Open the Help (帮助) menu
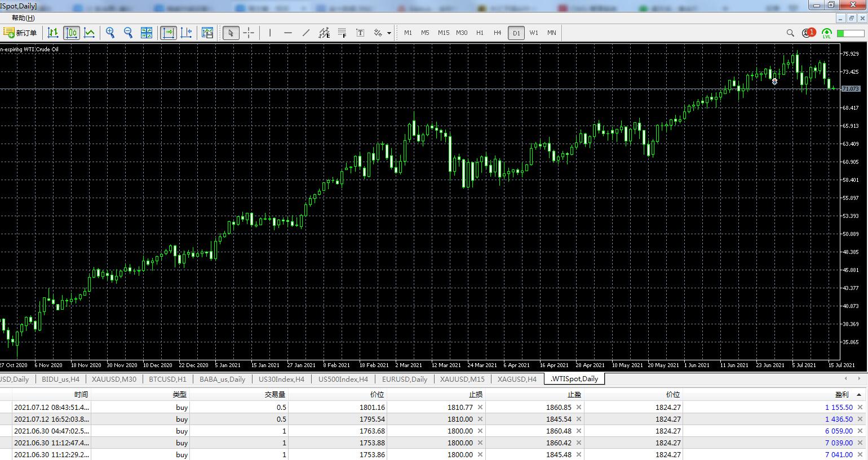Screen dimensions: 868x460 (x=23, y=18)
